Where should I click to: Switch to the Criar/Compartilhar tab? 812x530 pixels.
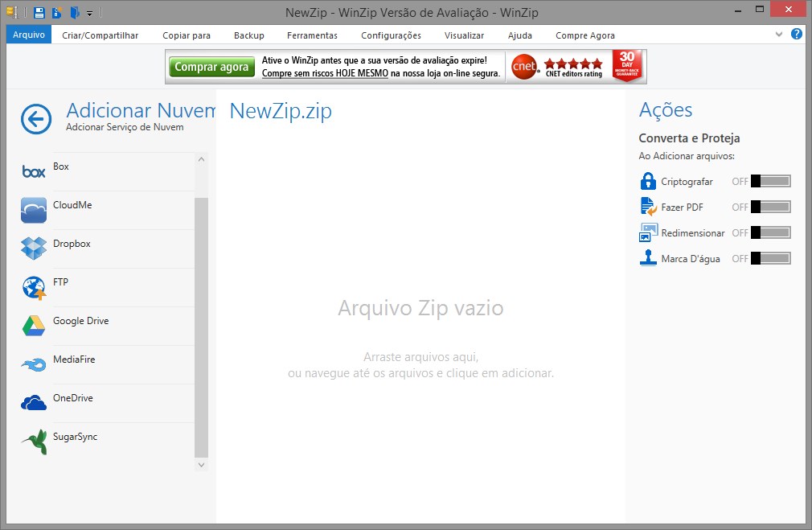(100, 35)
